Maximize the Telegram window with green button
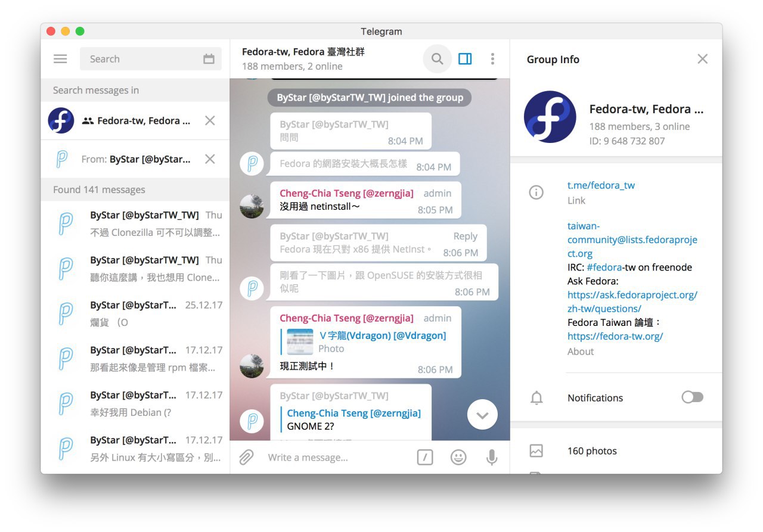The height and width of the screenshot is (532, 763). [x=80, y=32]
